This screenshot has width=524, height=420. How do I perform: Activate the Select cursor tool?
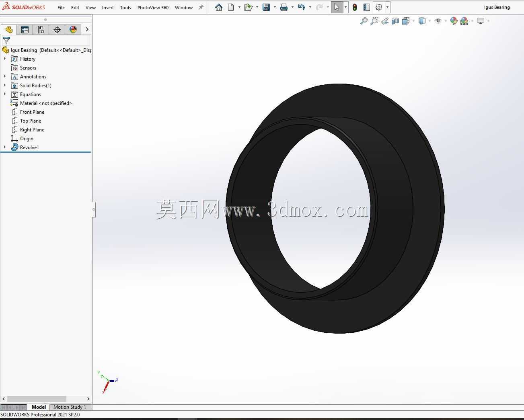click(x=337, y=7)
